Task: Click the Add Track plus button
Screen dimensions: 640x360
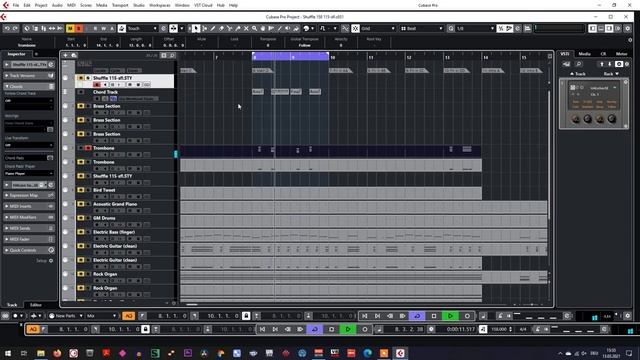Action: pyautogui.click(x=65, y=55)
